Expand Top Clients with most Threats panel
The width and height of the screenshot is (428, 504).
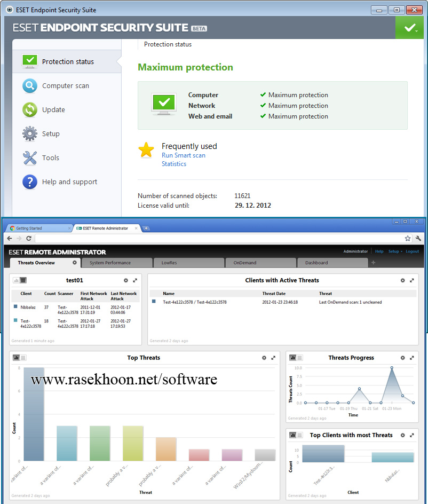click(411, 435)
